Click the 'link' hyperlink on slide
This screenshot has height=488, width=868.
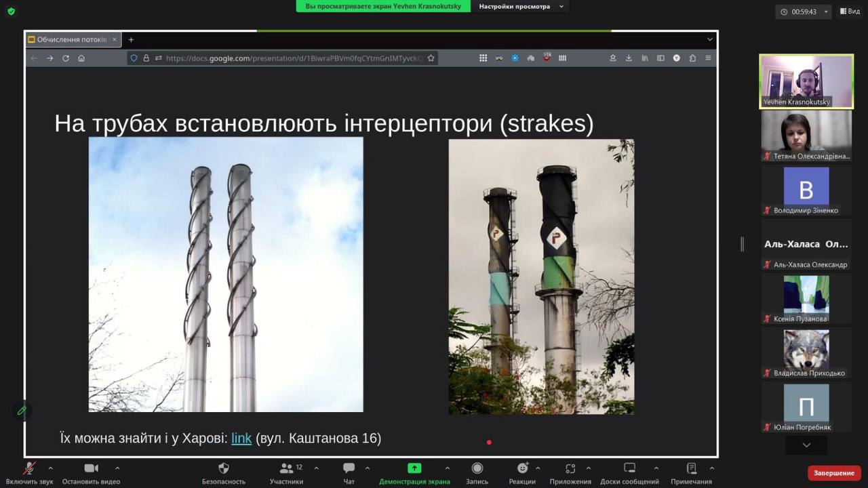241,438
